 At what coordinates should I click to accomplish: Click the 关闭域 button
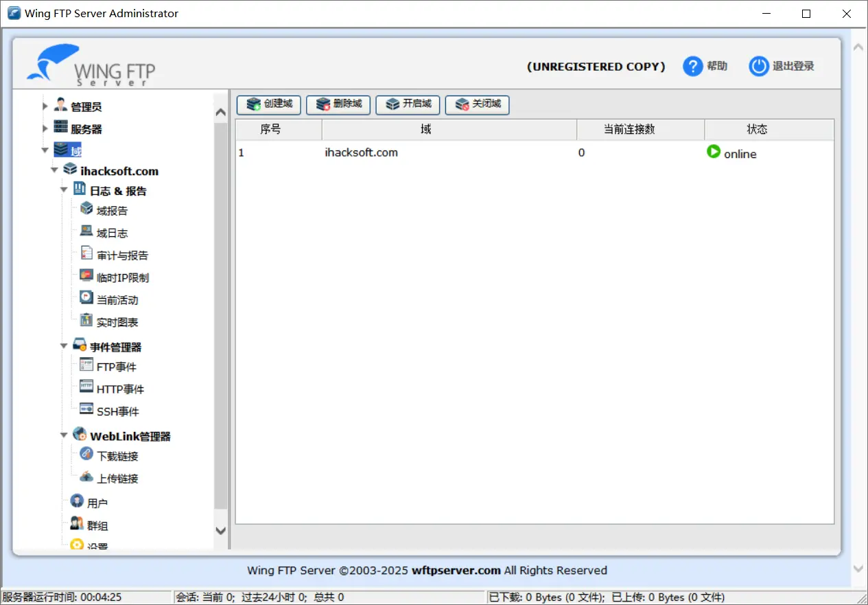(478, 104)
